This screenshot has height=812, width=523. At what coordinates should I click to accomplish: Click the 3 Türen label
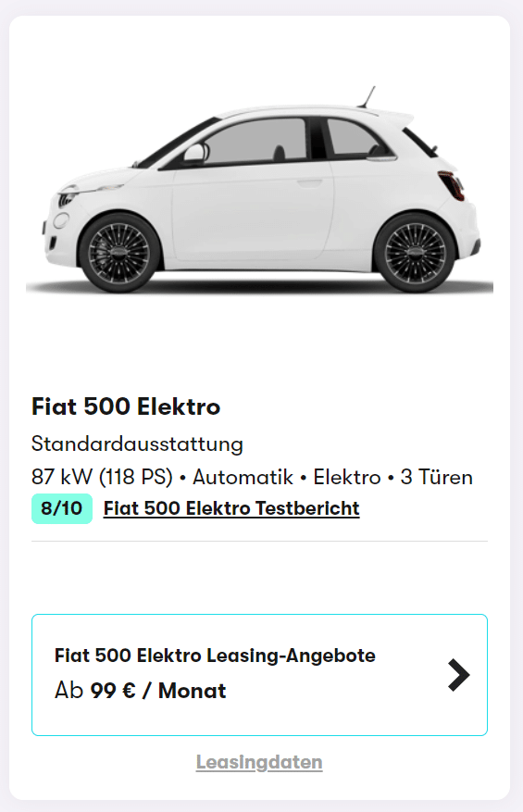(x=437, y=477)
